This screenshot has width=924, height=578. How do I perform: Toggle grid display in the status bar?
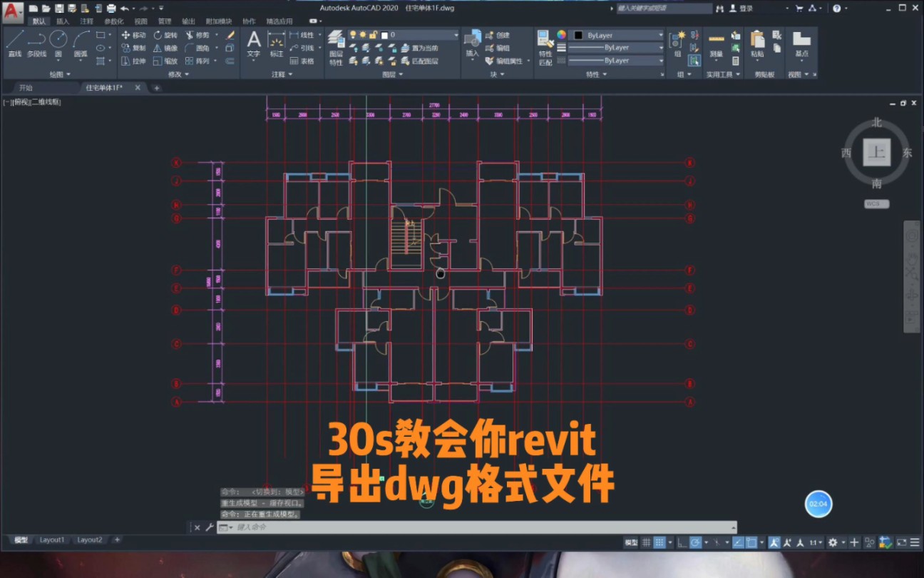(645, 542)
